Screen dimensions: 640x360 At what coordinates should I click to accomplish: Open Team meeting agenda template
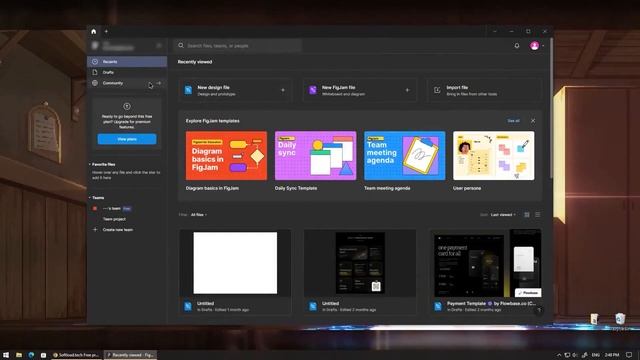click(x=404, y=156)
